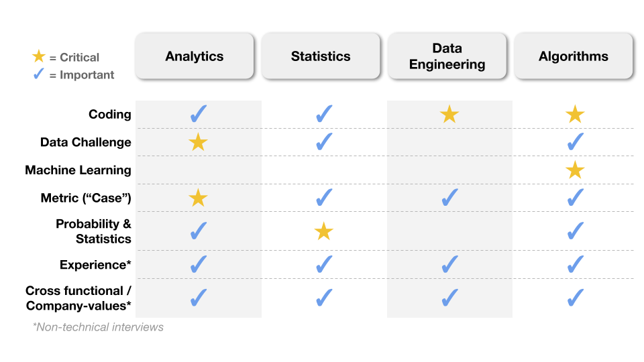Click the Metric Case star under Analytics
Screen dimensions: 644x362
pos(198,198)
